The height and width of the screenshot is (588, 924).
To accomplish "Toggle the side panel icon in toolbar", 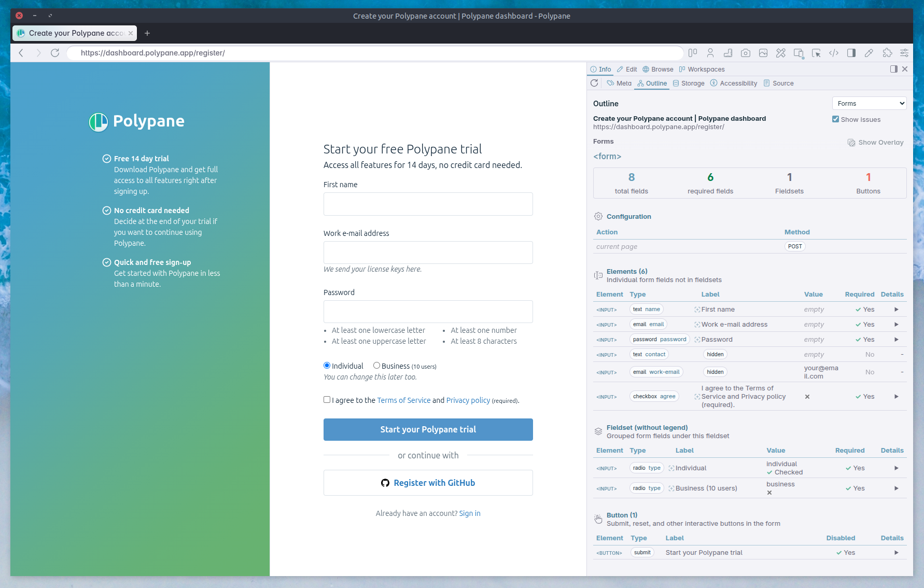I will pos(851,53).
